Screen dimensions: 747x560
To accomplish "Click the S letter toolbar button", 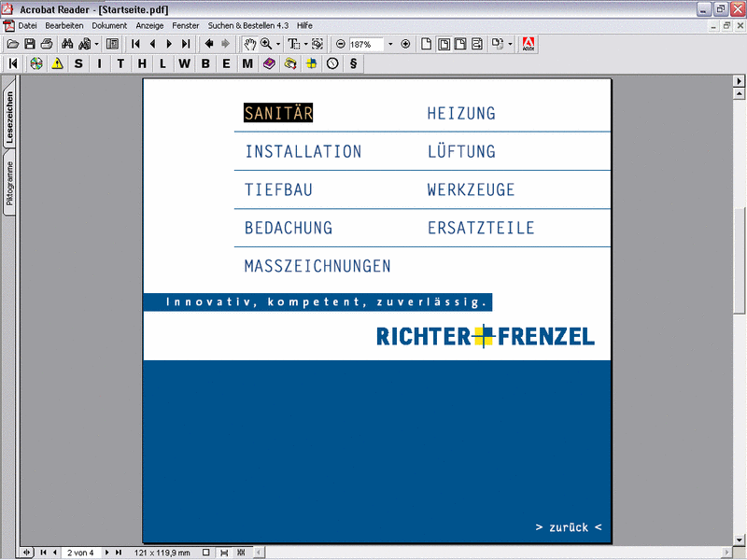I will point(78,63).
